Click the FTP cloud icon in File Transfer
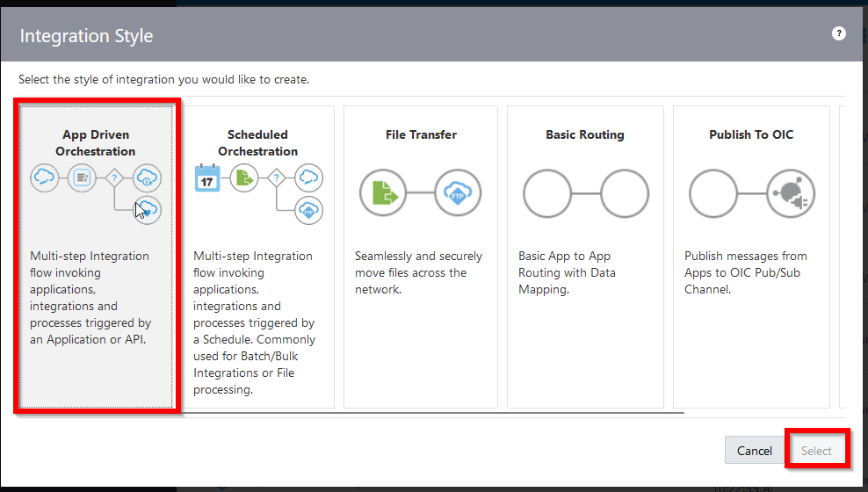The width and height of the screenshot is (868, 492). (458, 192)
